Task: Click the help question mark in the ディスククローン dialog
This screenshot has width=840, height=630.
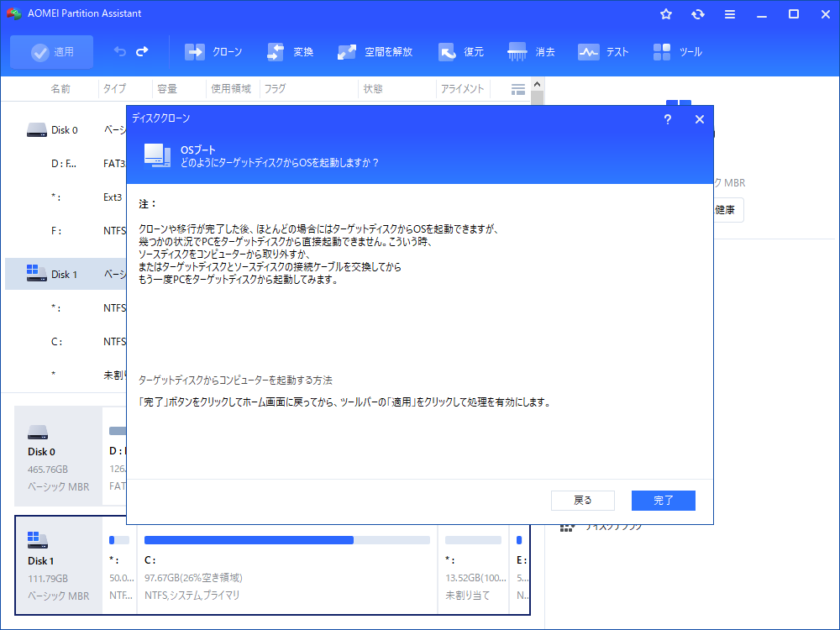Action: click(x=668, y=119)
